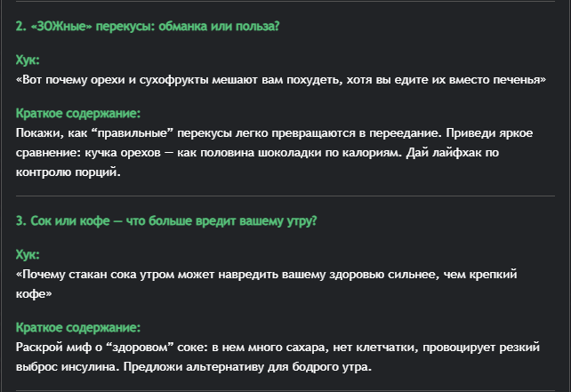
Task: Click the word лайфхак in section 2 summary
Action: (458, 153)
